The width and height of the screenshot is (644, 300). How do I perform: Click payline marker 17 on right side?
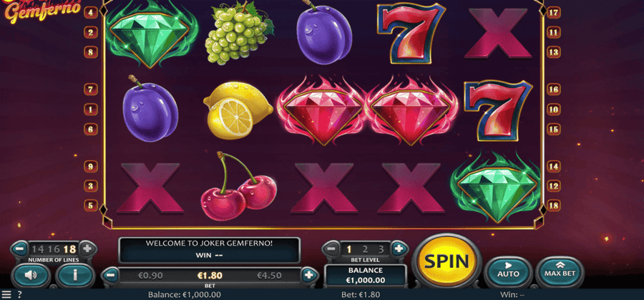pyautogui.click(x=554, y=12)
